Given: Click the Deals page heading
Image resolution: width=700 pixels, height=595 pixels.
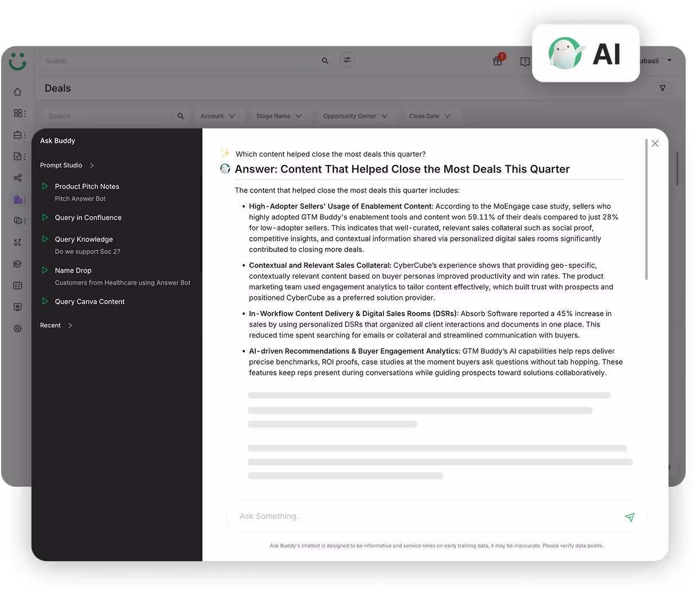Looking at the screenshot, I should click(58, 88).
